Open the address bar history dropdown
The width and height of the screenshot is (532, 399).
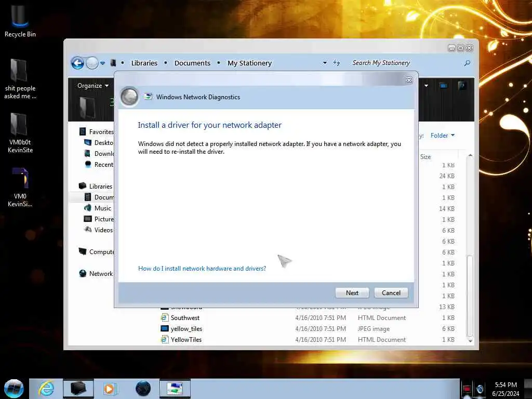click(x=325, y=63)
